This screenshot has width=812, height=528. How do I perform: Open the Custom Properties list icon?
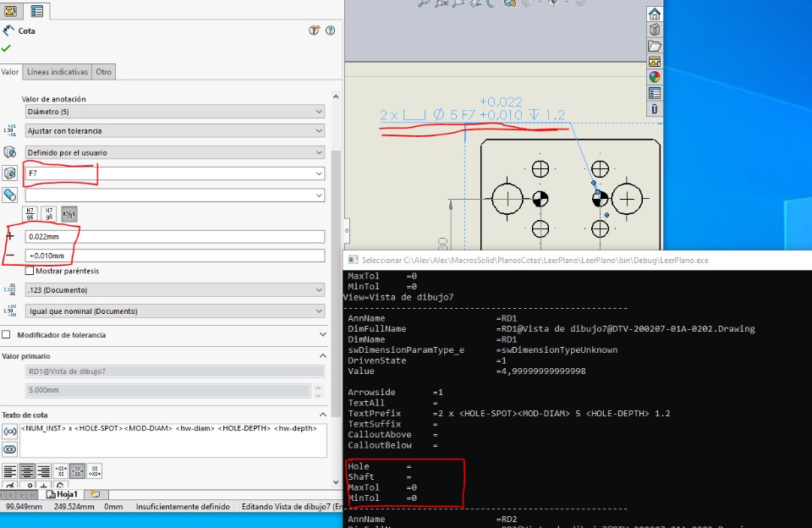pos(655,93)
